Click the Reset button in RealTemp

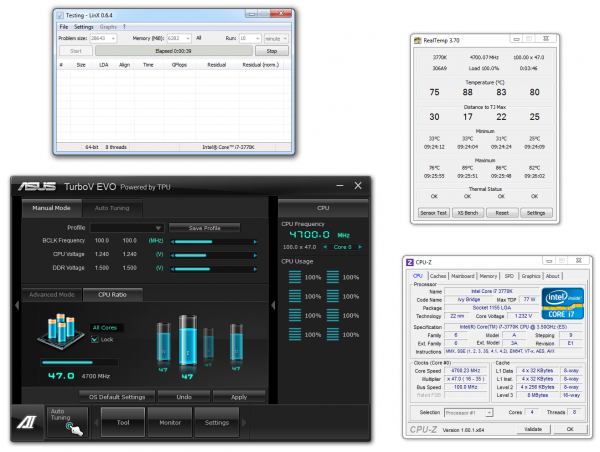click(502, 213)
